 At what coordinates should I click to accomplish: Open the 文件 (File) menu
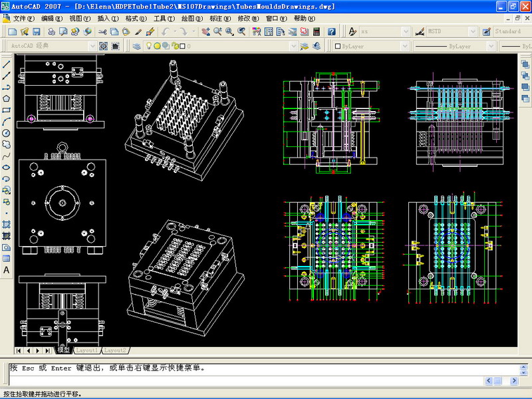[25, 19]
